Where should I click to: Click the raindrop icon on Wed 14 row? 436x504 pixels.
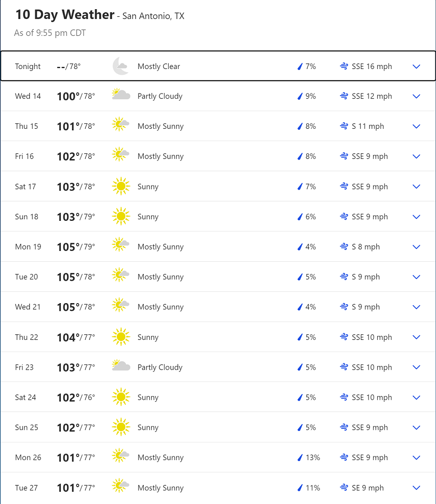pyautogui.click(x=300, y=96)
